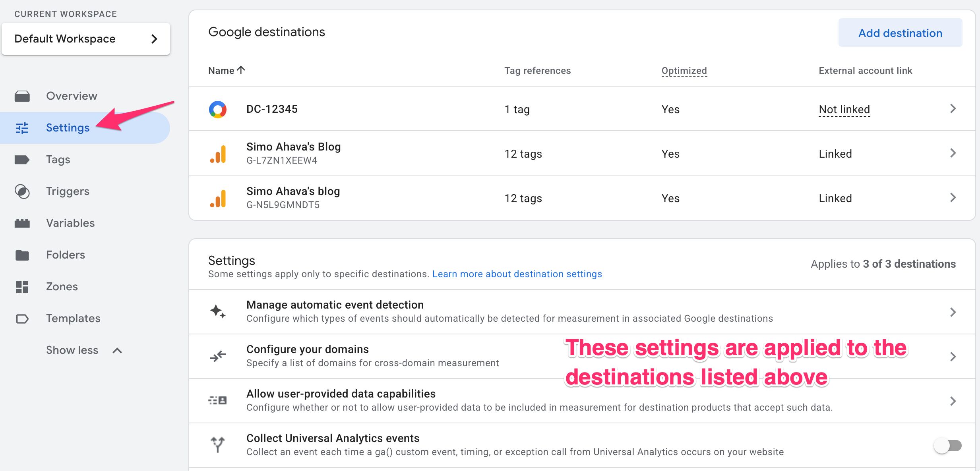Expand the DC-12345 row chevron
This screenshot has width=980, height=471.
click(x=953, y=108)
